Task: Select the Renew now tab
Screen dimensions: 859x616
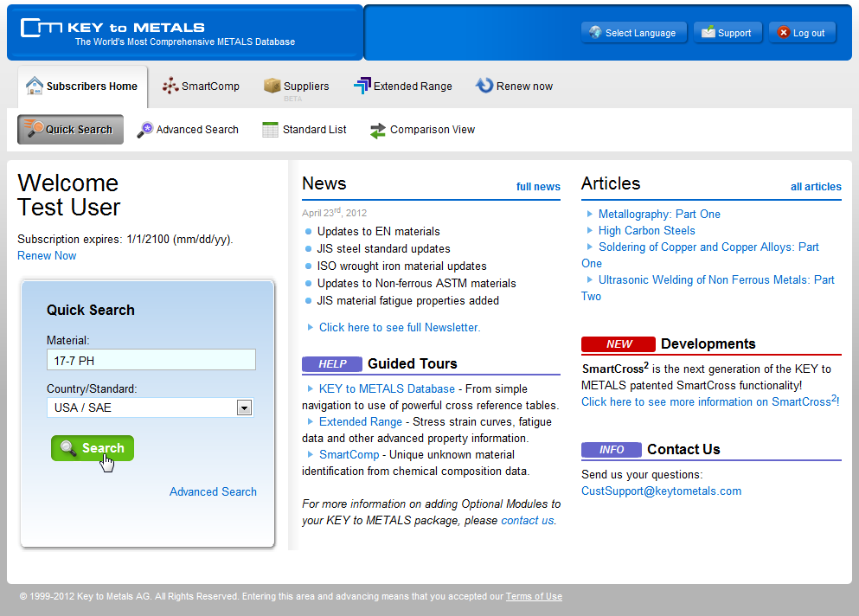Action: tap(515, 86)
